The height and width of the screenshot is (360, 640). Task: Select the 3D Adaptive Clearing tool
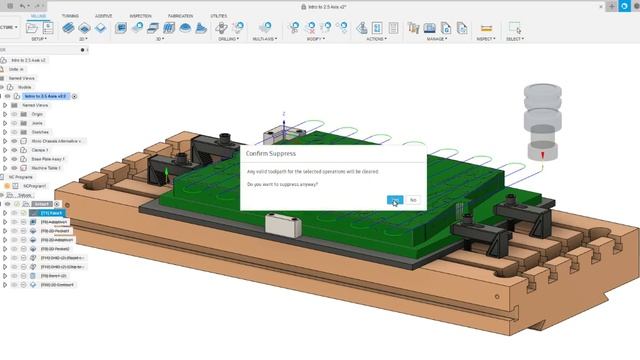tap(121, 28)
